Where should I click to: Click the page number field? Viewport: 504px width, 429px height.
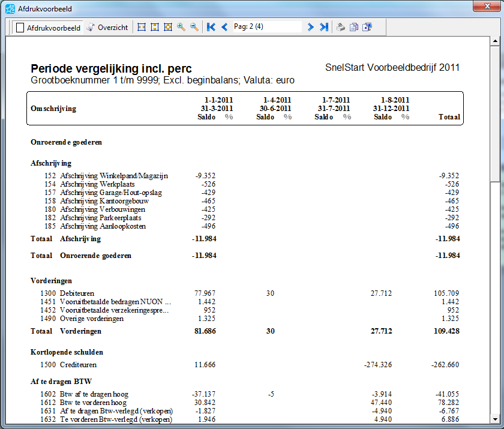coord(266,27)
